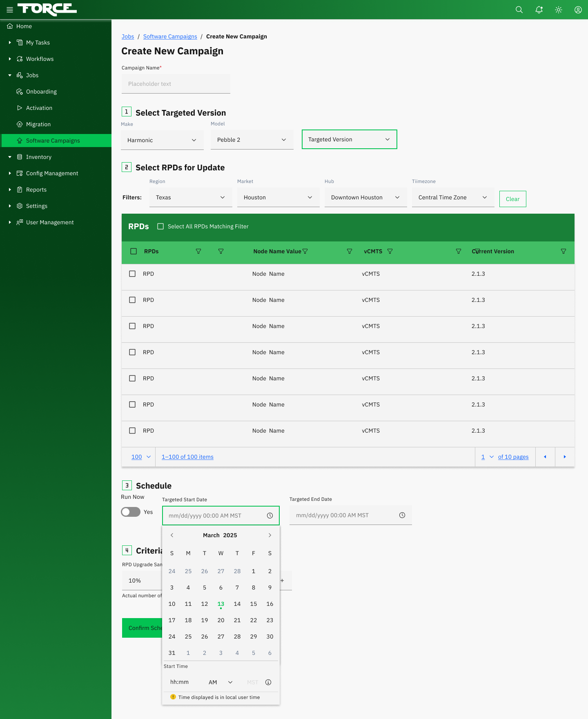The image size is (588, 719).
Task: Click filter icon at far right of Current Version
Action: (563, 251)
